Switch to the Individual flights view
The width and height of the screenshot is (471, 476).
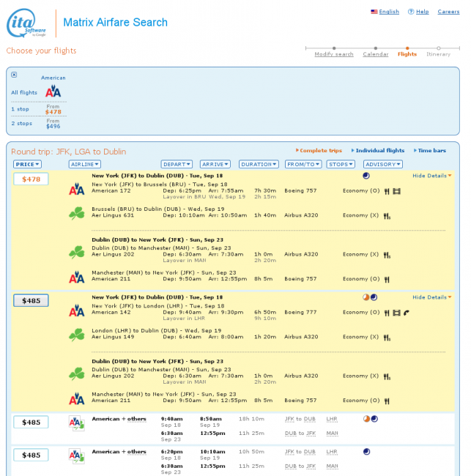click(x=379, y=150)
